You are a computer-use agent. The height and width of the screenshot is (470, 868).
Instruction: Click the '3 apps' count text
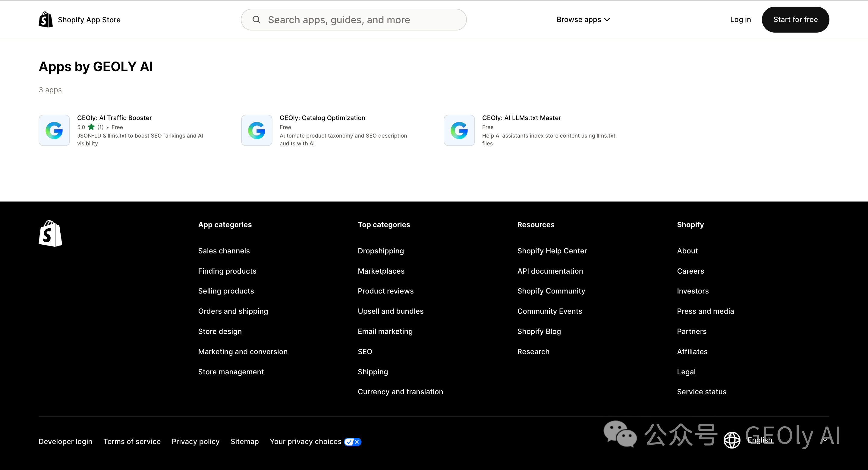[x=50, y=90]
